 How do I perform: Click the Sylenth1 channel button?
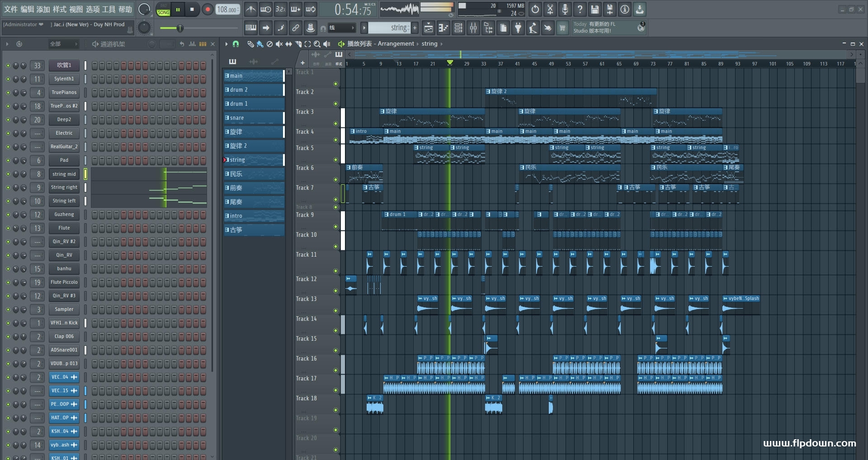64,79
